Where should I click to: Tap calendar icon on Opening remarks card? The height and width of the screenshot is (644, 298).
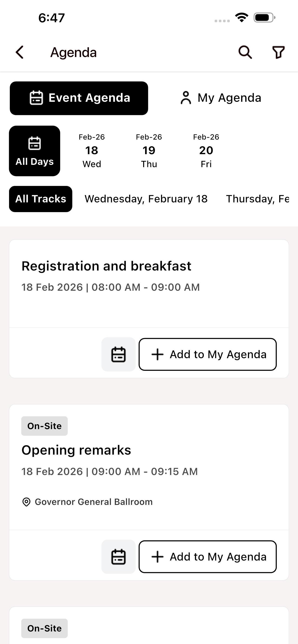click(x=118, y=557)
